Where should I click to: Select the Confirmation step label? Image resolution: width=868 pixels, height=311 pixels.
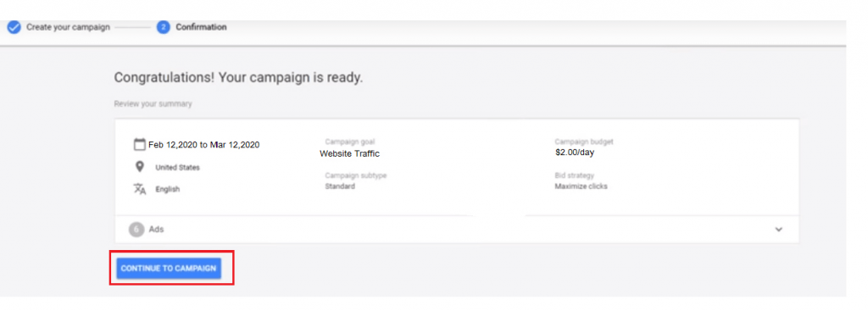201,27
